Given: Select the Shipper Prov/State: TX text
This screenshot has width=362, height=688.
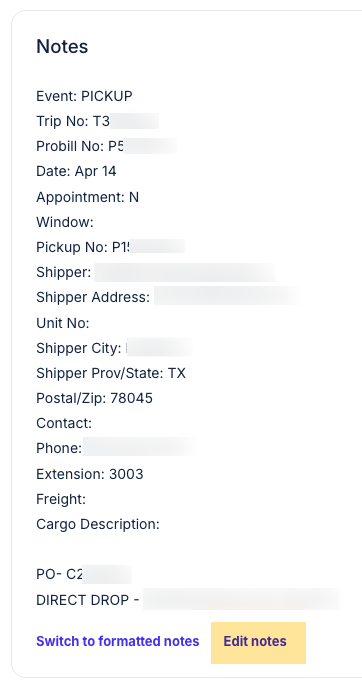Looking at the screenshot, I should pos(111,373).
